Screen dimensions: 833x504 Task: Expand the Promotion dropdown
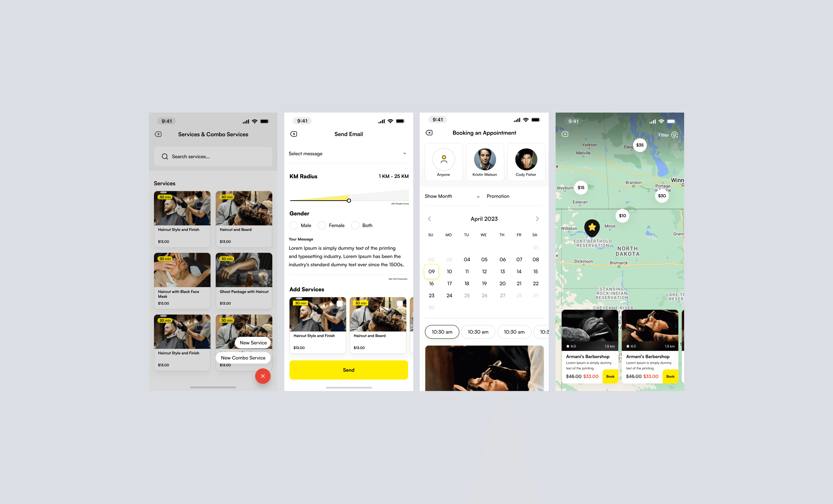pyautogui.click(x=514, y=196)
